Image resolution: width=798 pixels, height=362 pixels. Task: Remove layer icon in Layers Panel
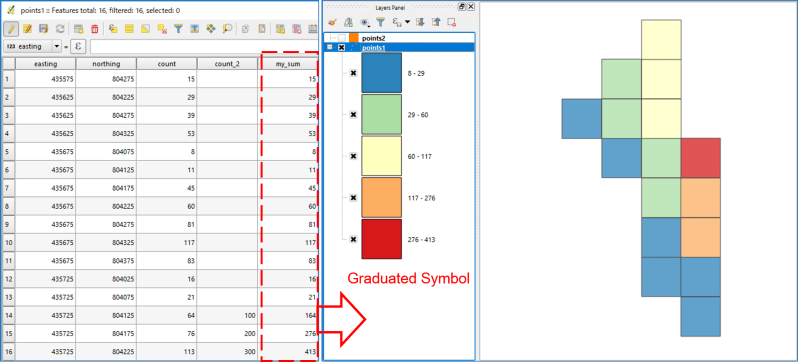451,22
